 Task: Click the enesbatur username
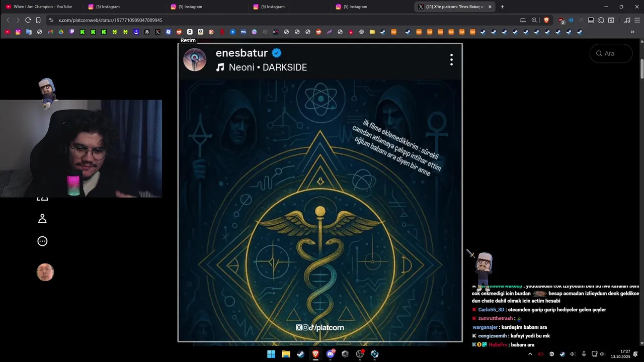(x=242, y=53)
